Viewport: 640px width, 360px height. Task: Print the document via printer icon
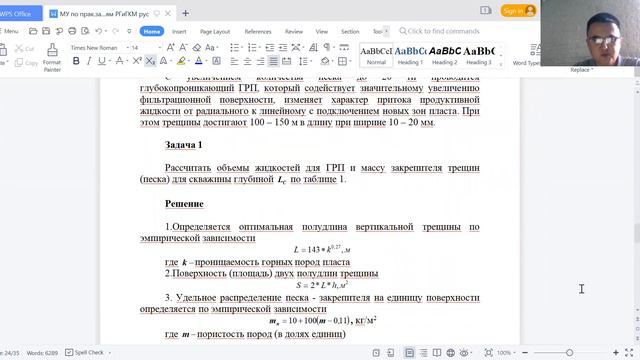pos(72,31)
